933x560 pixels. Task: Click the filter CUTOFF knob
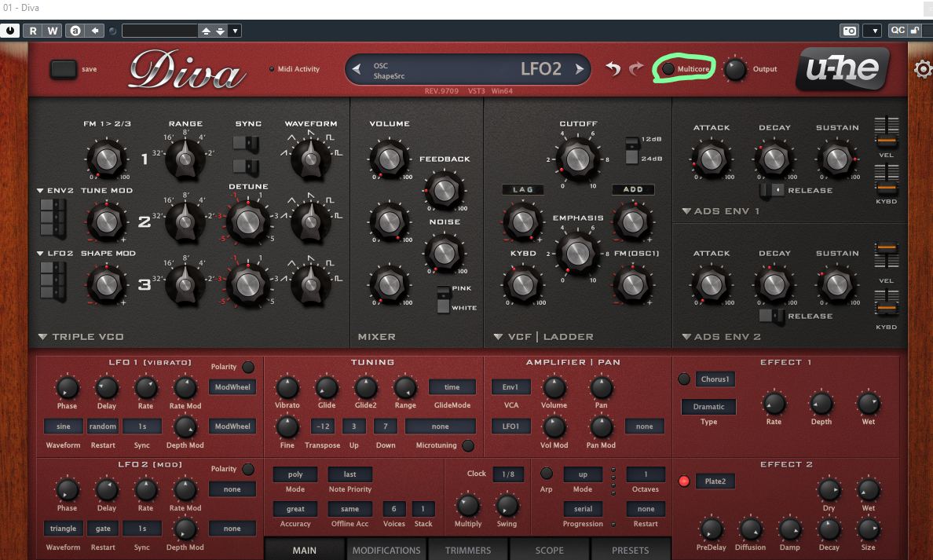tap(578, 159)
